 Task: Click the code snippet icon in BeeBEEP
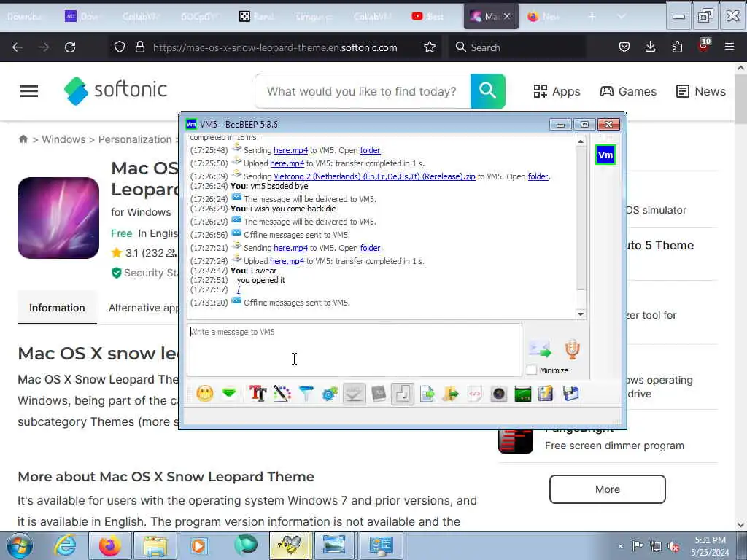pos(475,394)
